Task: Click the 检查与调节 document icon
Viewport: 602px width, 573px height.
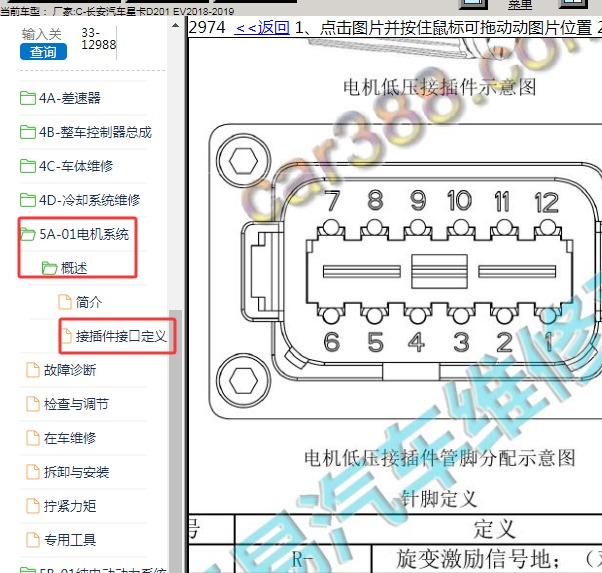Action: tap(33, 404)
